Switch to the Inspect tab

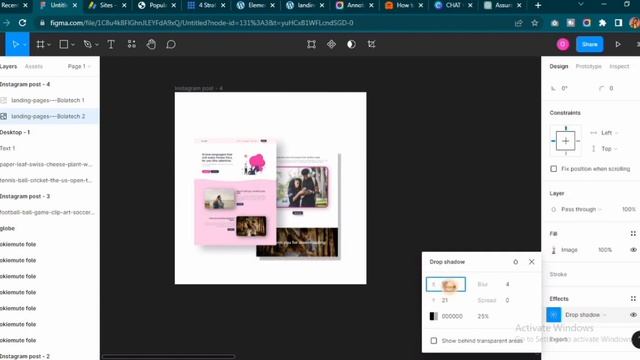coord(619,66)
